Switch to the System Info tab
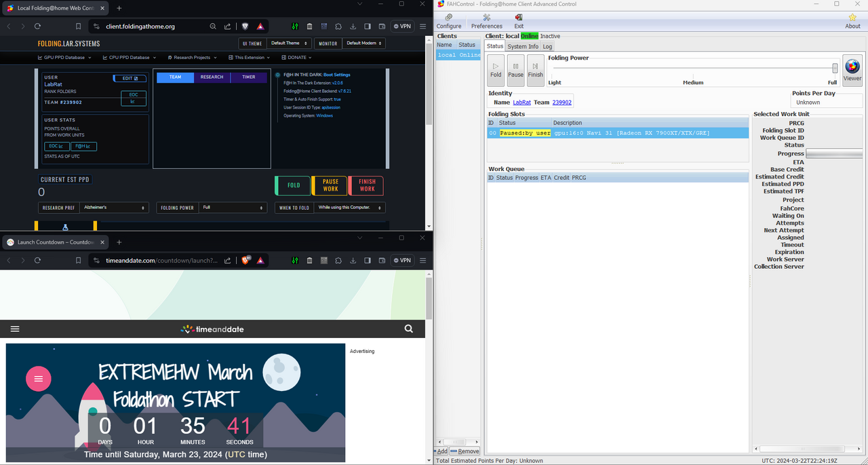This screenshot has width=868, height=465. click(523, 46)
